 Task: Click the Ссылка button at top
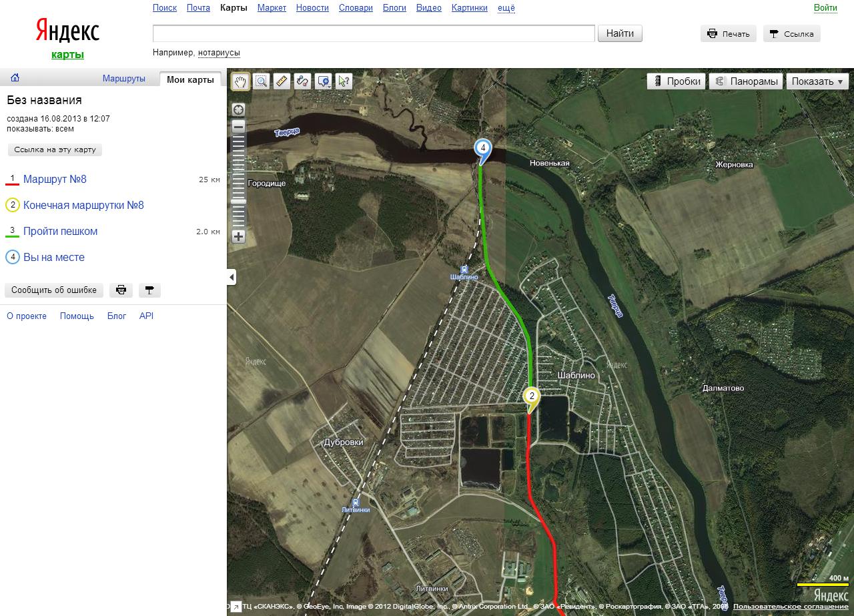tap(791, 33)
